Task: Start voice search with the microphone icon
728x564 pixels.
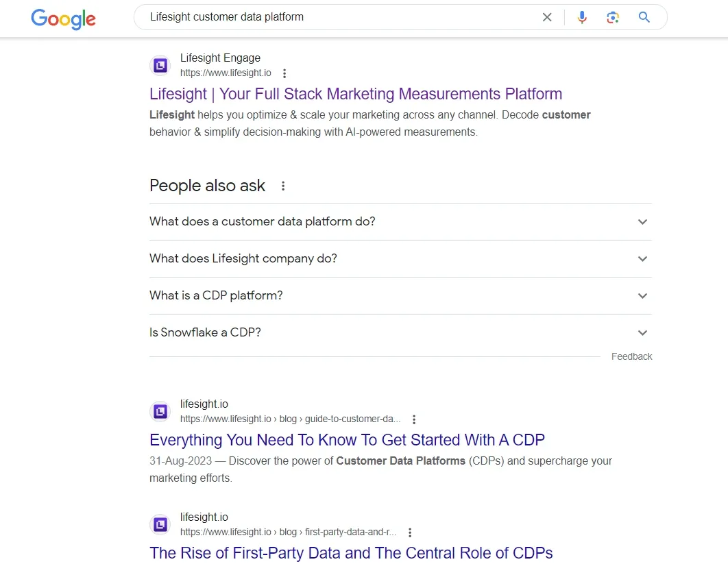Action: [582, 17]
